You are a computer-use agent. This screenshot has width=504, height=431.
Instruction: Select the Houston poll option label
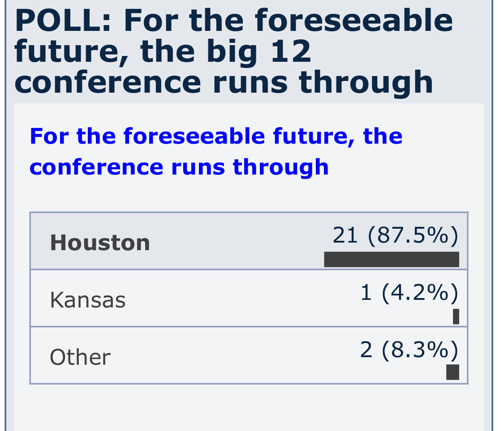coord(100,243)
